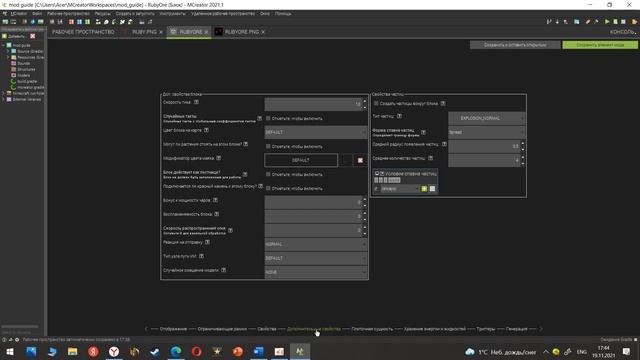The height and width of the screenshot is (360, 640).
Task: Expand the Source (Gradle) tree node
Action: click(8, 51)
